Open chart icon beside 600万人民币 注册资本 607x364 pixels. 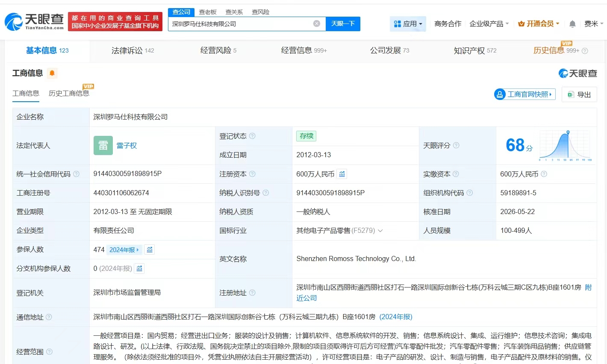(x=342, y=174)
